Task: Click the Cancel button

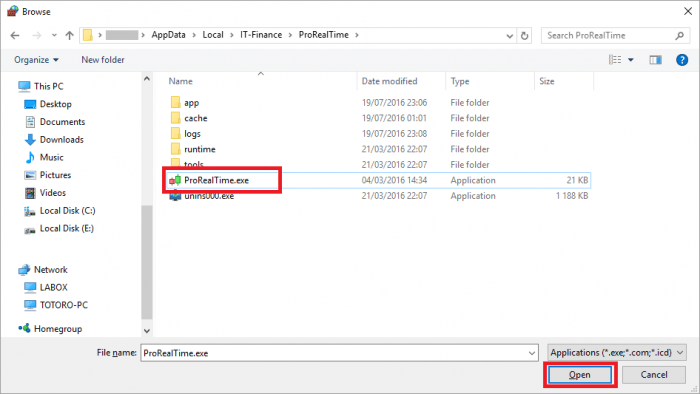Action: point(654,375)
